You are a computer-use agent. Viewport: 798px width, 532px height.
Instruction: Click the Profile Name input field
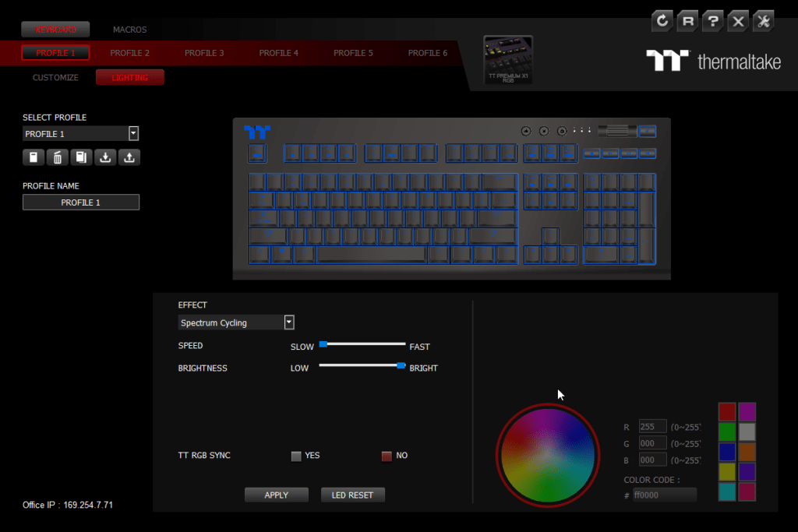click(x=81, y=203)
